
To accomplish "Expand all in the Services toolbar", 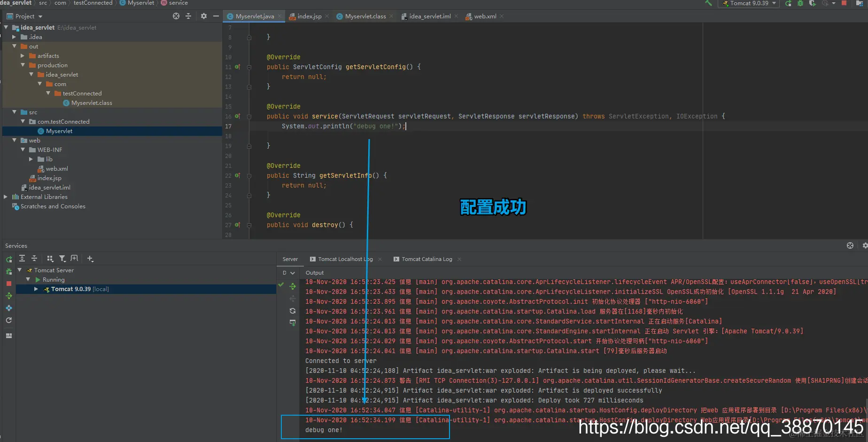I will tap(22, 259).
